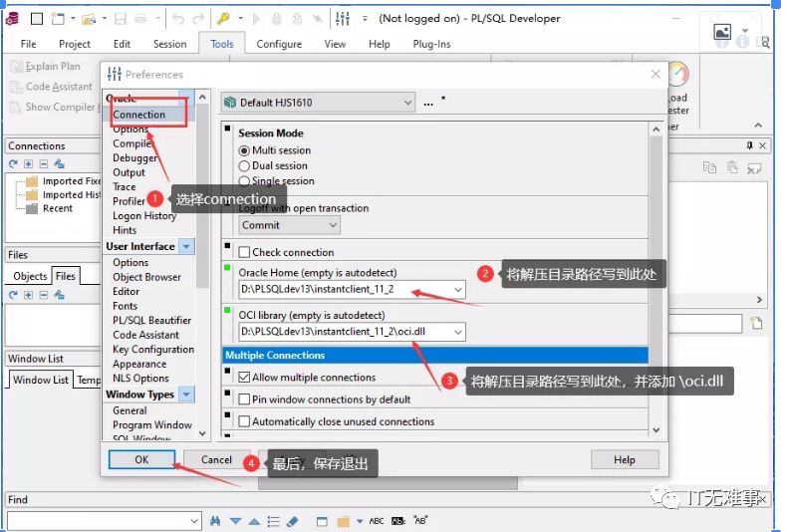Open the Project menu
This screenshot has height=532, width=786.
coord(74,44)
